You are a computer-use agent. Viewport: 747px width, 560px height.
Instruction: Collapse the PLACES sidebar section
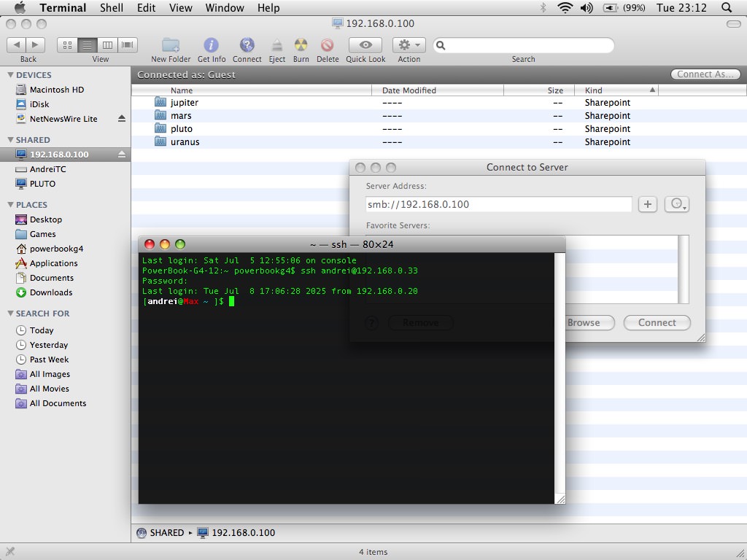pyautogui.click(x=10, y=204)
